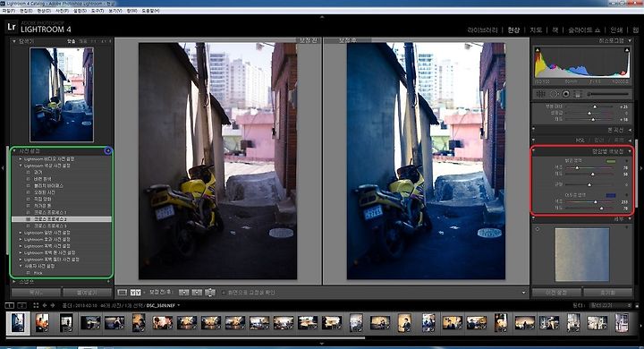Viewport: 644px width, 349px height.
Task: Adjust the highlights hue slider
Action: 577,167
